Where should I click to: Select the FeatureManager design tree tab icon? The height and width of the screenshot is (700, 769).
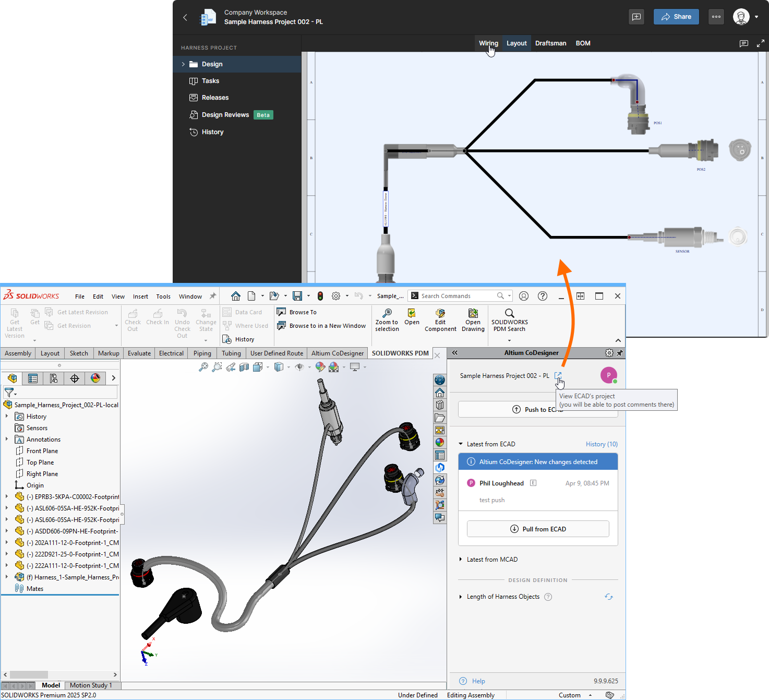[x=13, y=378]
